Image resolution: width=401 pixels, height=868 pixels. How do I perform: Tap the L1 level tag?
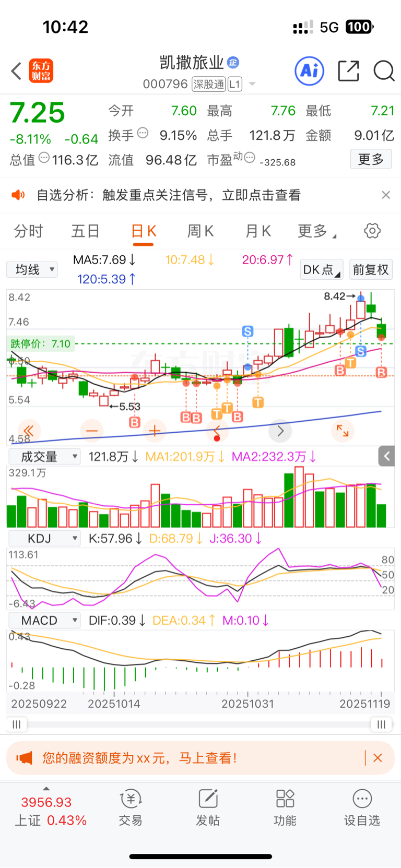pyautogui.click(x=235, y=84)
